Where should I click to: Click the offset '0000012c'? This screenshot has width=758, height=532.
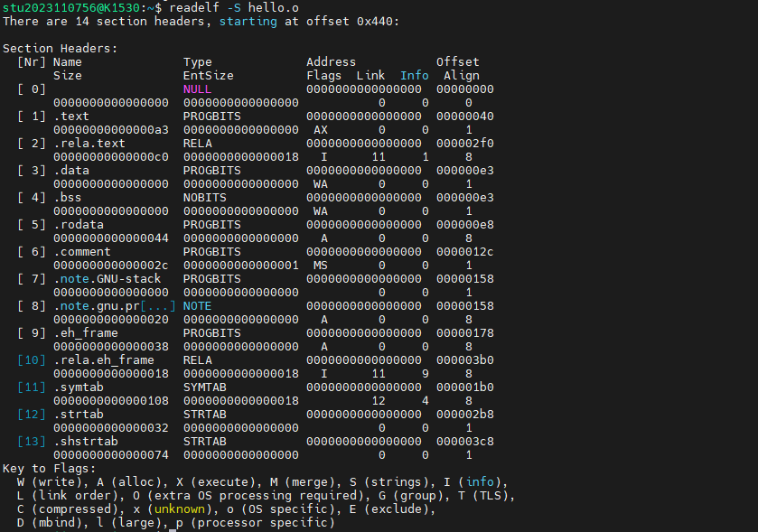(x=465, y=251)
